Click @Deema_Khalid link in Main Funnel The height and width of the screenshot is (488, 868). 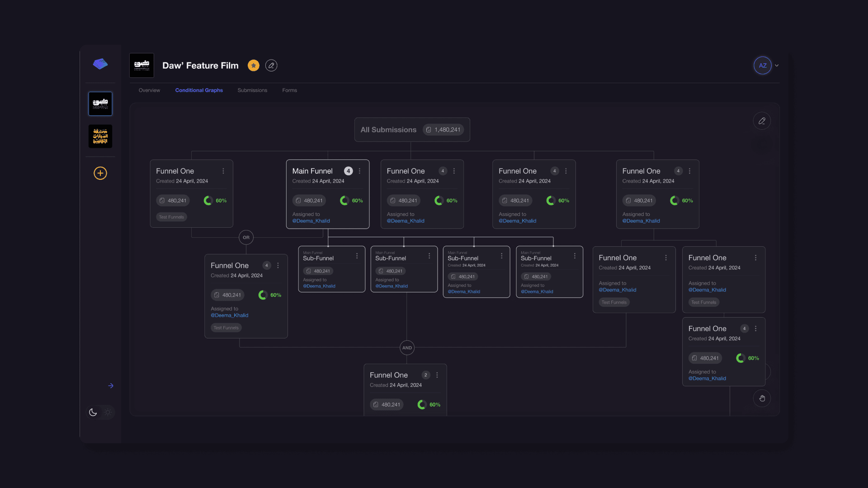(311, 221)
